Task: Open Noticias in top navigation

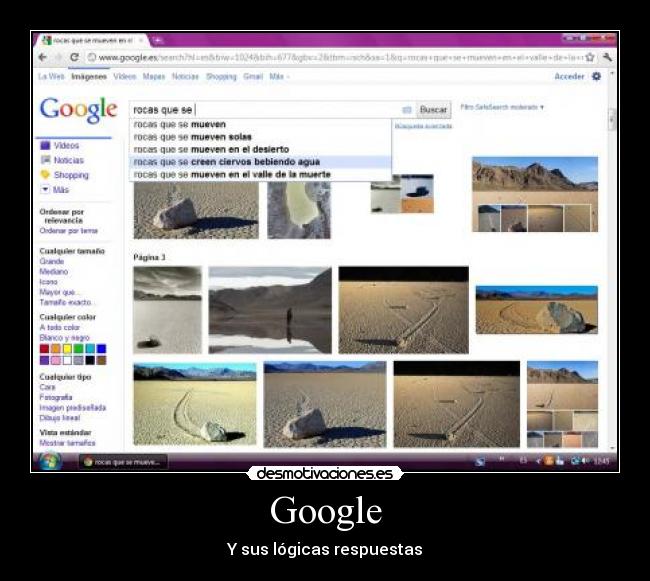Action: (185, 77)
